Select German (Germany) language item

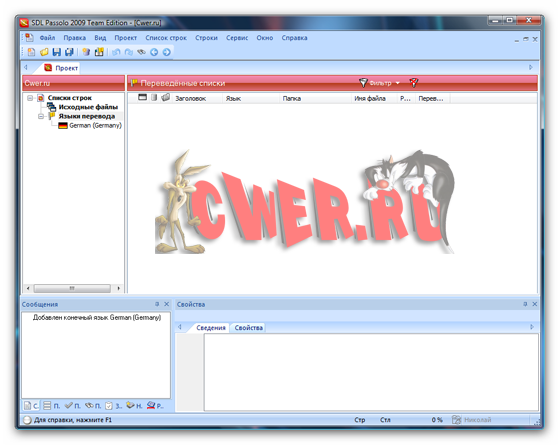pyautogui.click(x=95, y=125)
